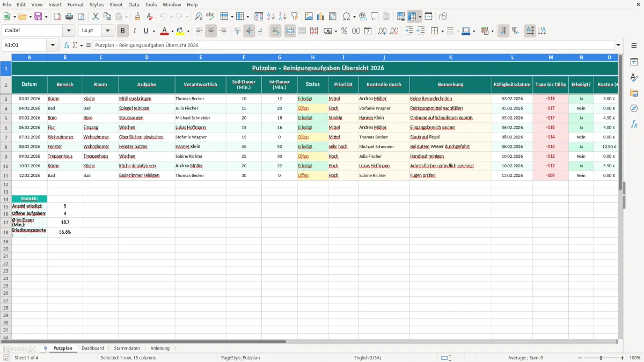This screenshot has height=362, width=644.
Task: Expand the formula bar input line
Action: click(x=618, y=46)
